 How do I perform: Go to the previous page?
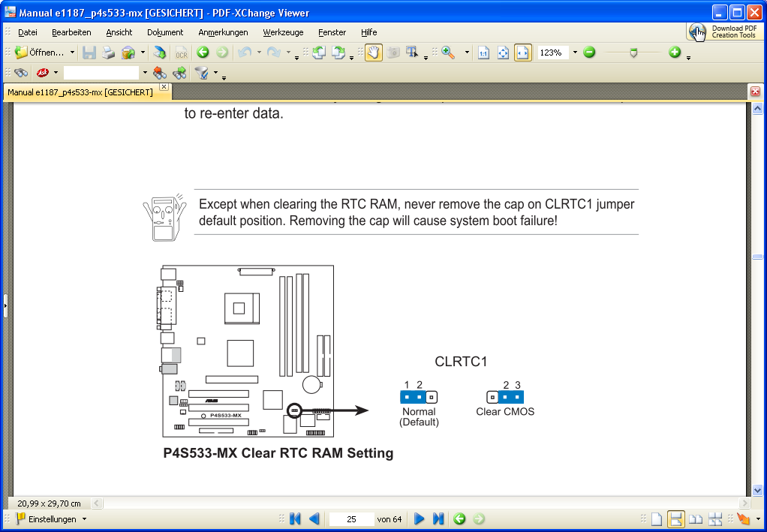coord(314,518)
